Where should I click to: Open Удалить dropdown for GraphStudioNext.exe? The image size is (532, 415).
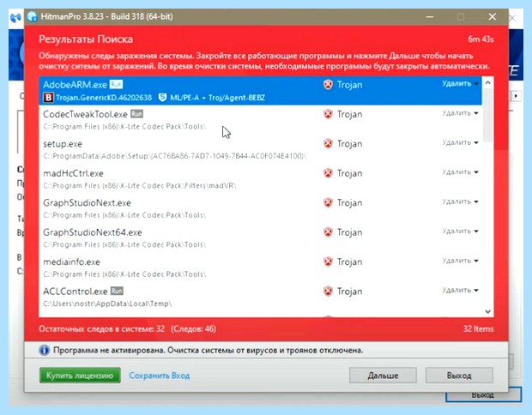pos(460,201)
